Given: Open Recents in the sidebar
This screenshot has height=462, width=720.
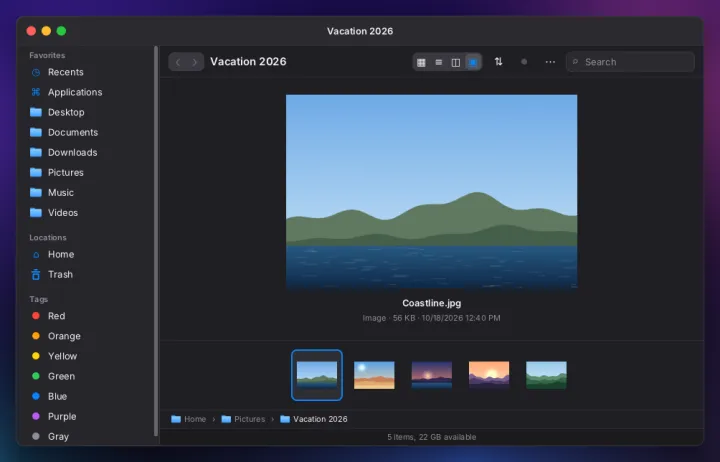Looking at the screenshot, I should 87,72.
